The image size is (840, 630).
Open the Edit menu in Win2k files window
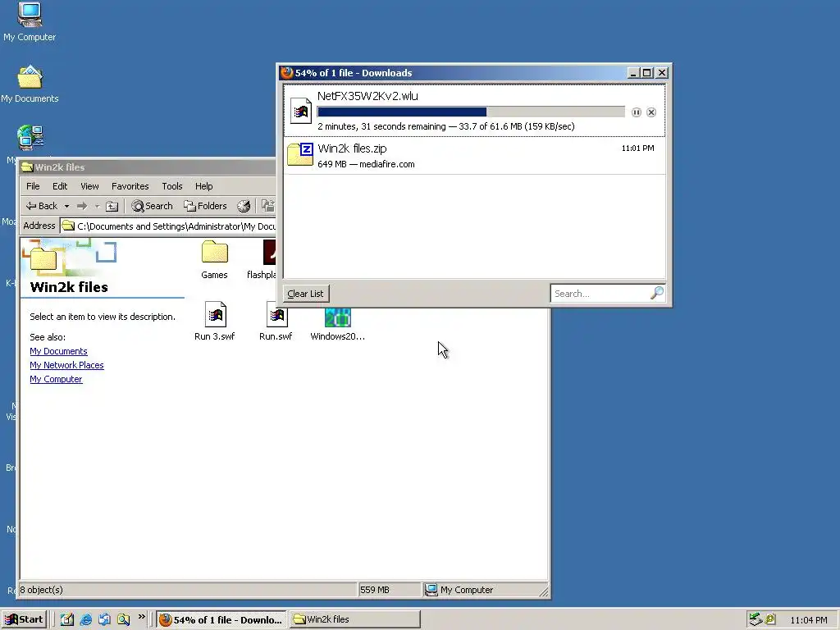click(59, 186)
